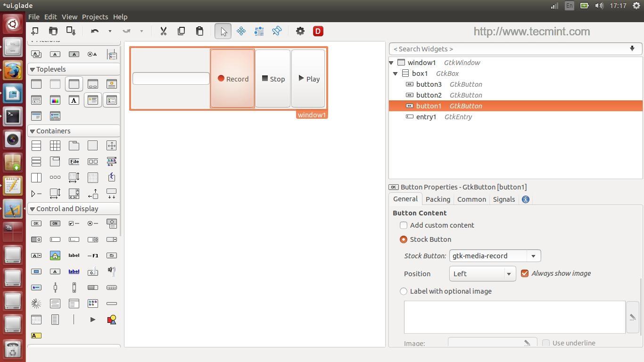
Task: Switch to the Signals tab
Action: click(x=504, y=199)
